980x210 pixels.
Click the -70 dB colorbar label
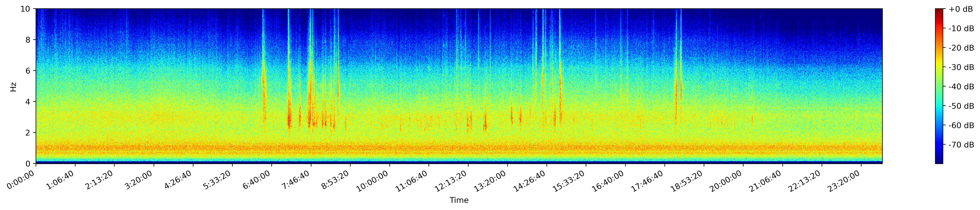click(x=961, y=145)
